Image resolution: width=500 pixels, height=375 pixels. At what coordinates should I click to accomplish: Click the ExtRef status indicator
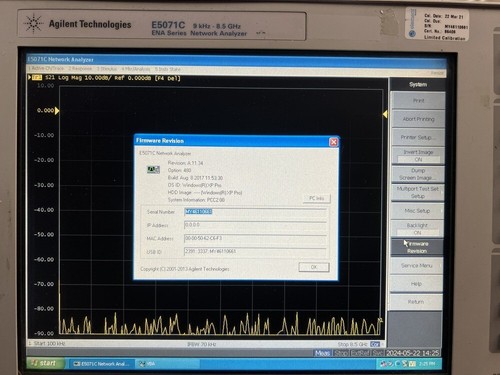[360, 353]
